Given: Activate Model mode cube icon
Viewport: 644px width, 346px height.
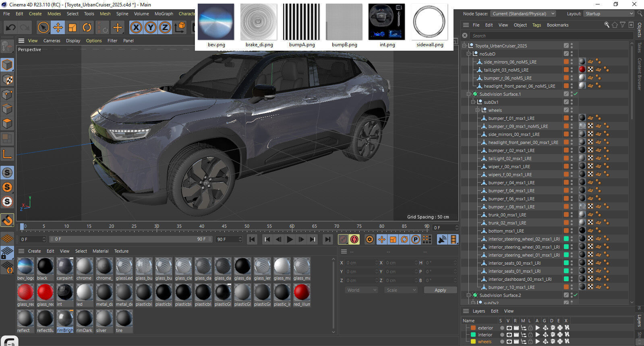Looking at the screenshot, I should click(7, 65).
